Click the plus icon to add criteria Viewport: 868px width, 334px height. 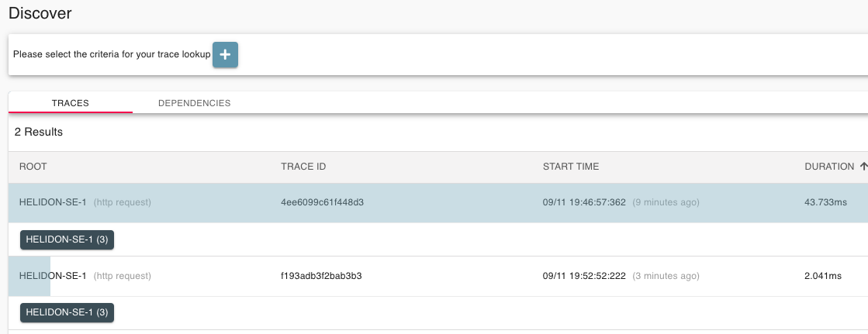225,55
